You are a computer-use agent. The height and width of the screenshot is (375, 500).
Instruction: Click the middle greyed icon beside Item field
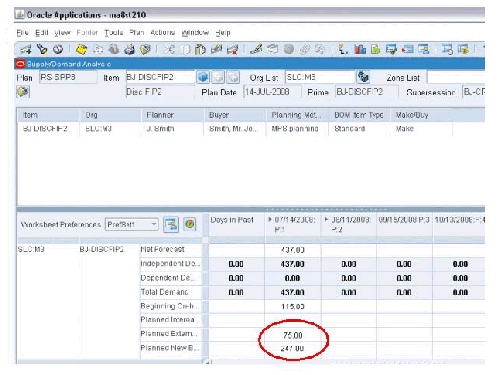pos(218,77)
